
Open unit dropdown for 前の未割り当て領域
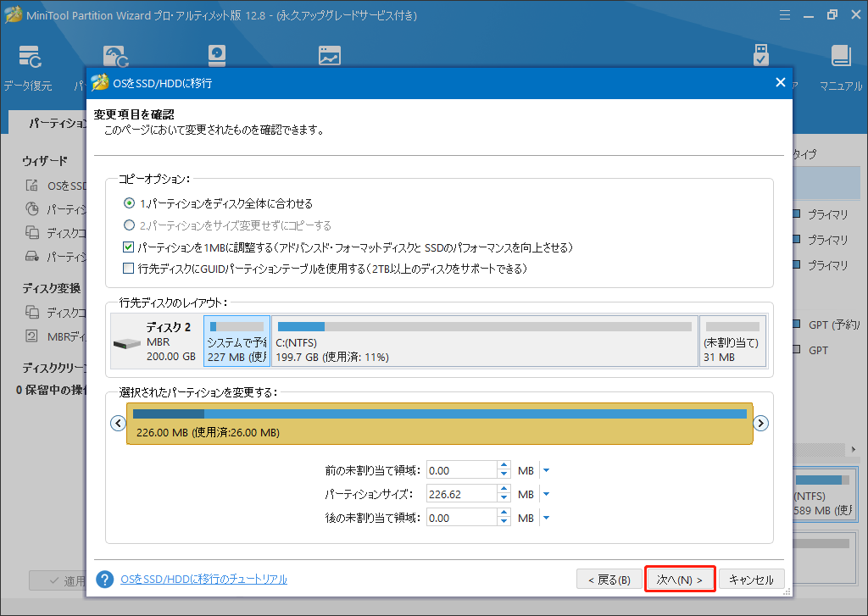click(x=546, y=470)
